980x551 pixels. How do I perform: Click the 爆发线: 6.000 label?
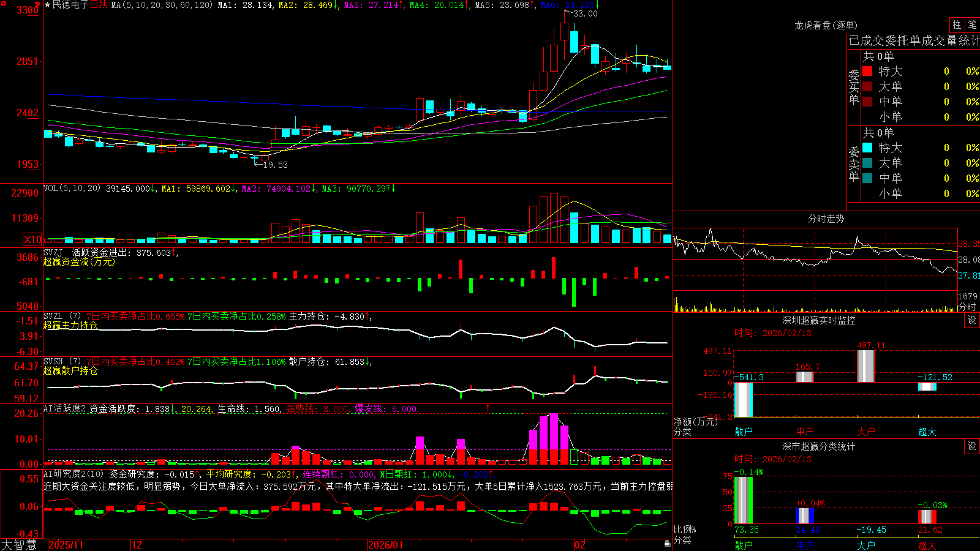(386, 409)
